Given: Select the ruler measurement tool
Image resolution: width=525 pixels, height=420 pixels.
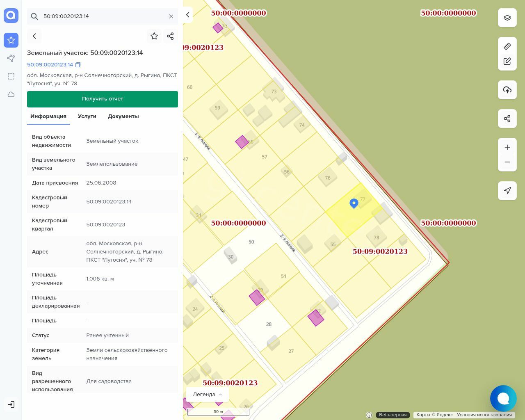Looking at the screenshot, I should click(507, 46).
